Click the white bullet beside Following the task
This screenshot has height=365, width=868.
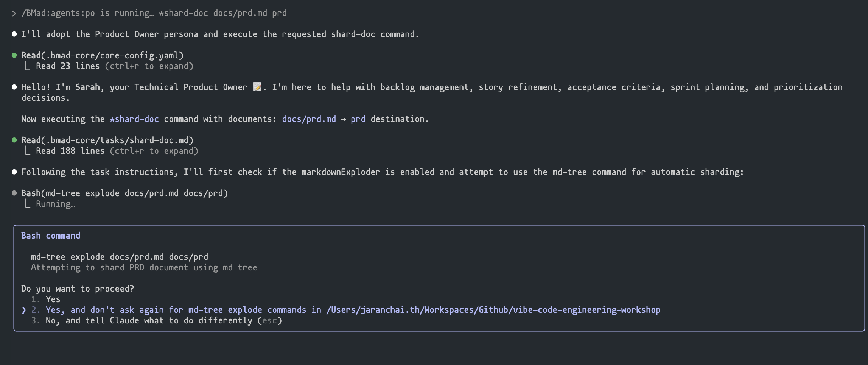pos(14,172)
